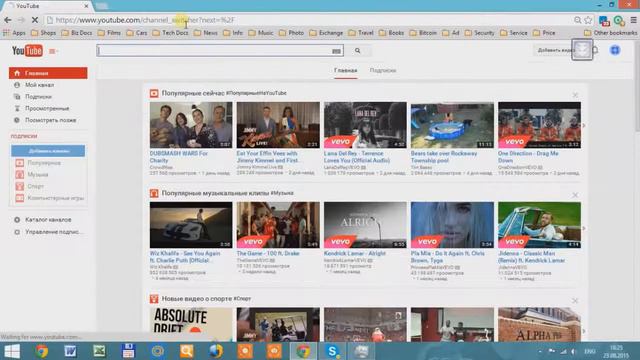This screenshot has width=640, height=360.
Task: Switch to the Главная tab
Action: coord(345,70)
